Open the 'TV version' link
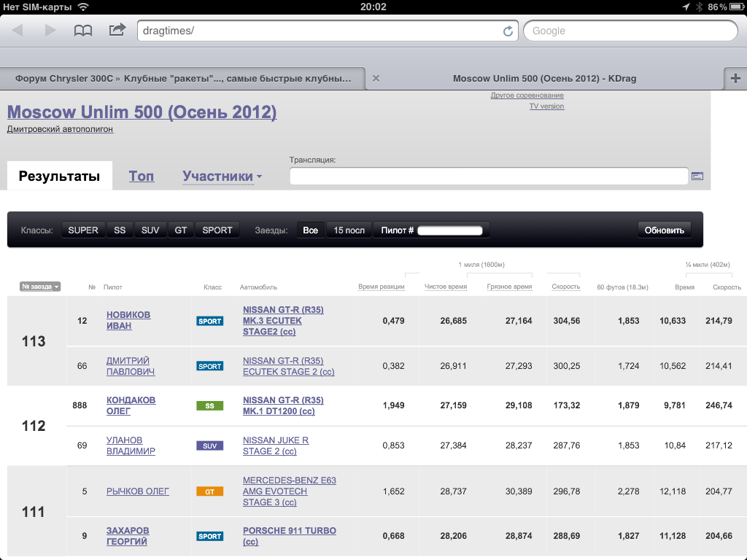The width and height of the screenshot is (747, 560). 546,106
